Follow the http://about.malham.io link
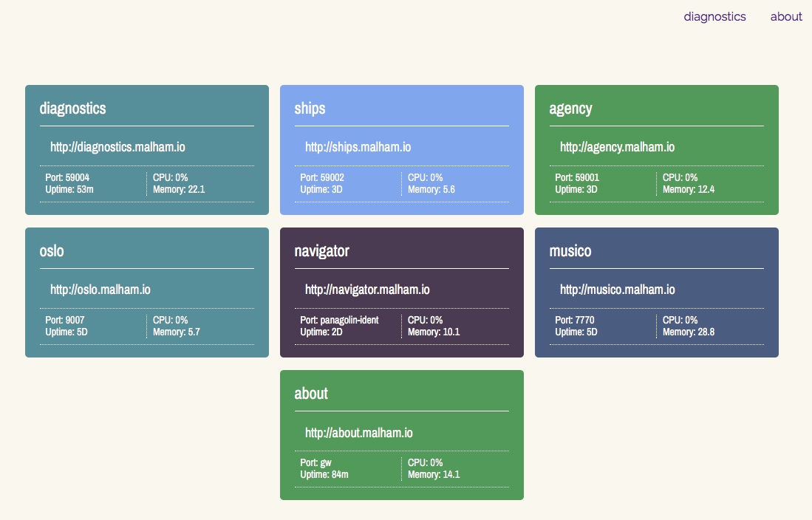Viewport: 812px width, 520px height. tap(359, 432)
